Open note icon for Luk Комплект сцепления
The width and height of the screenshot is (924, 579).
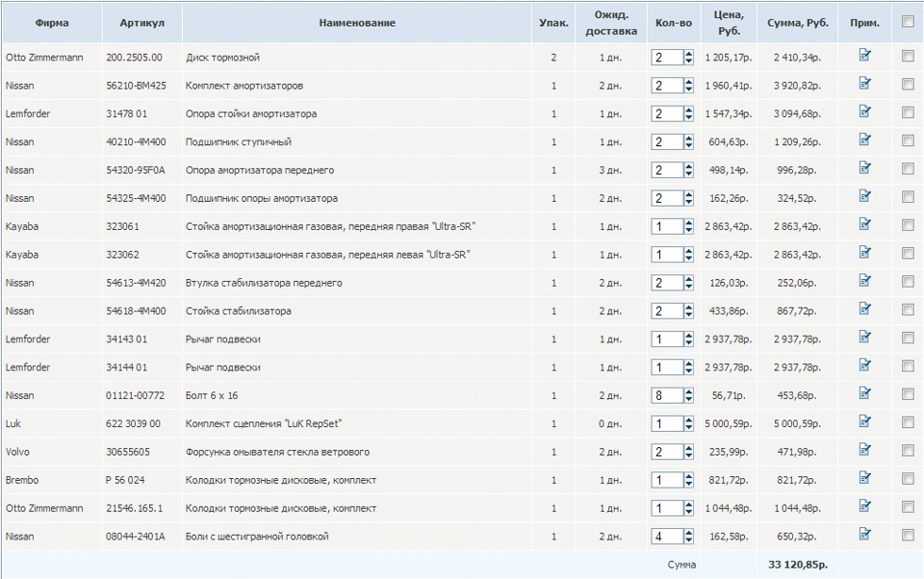click(864, 421)
